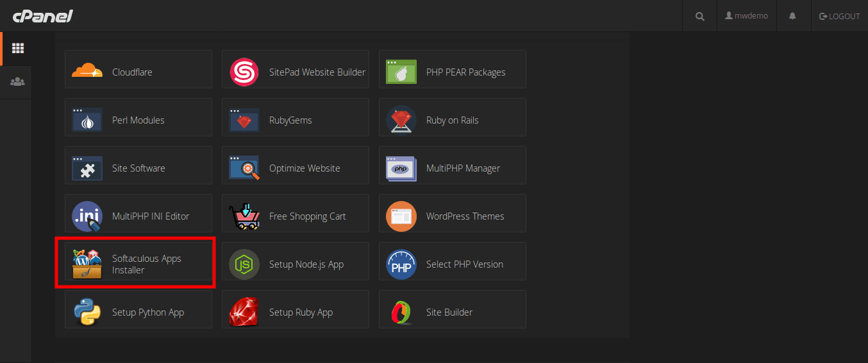
Task: Click the Select PHP Version gauge icon
Action: coord(401,264)
